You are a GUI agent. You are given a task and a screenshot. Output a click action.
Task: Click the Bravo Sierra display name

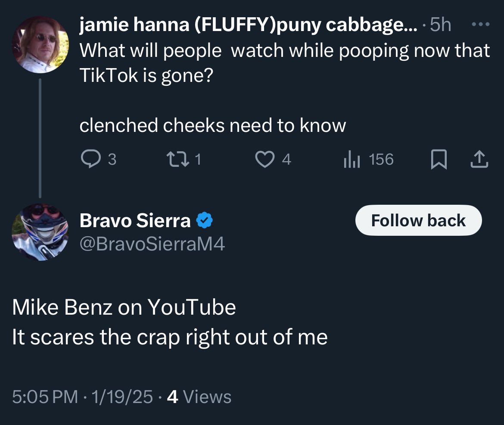(135, 221)
